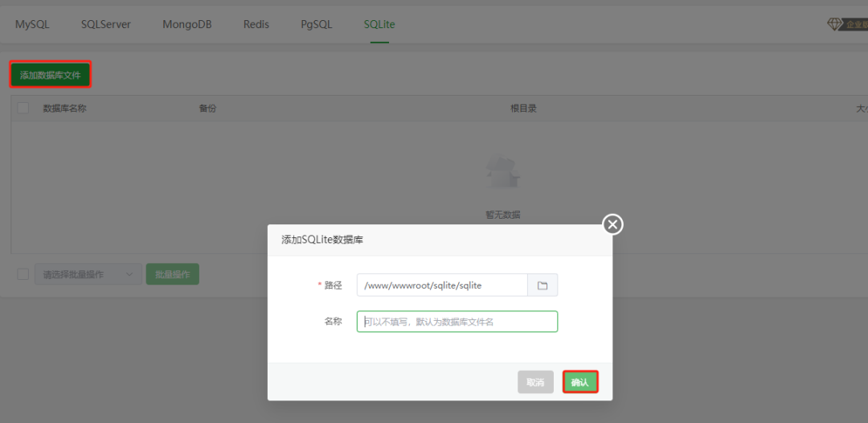Focus the 路径 input field

coord(442,285)
